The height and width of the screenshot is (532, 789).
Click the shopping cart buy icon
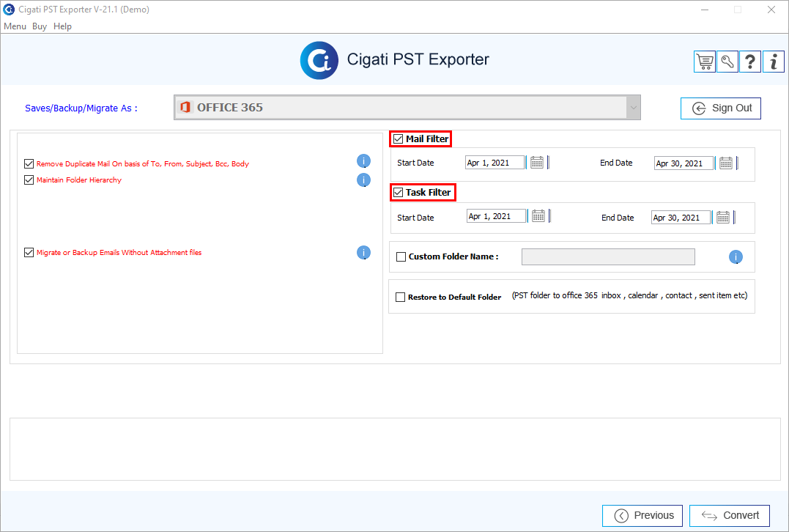click(705, 62)
